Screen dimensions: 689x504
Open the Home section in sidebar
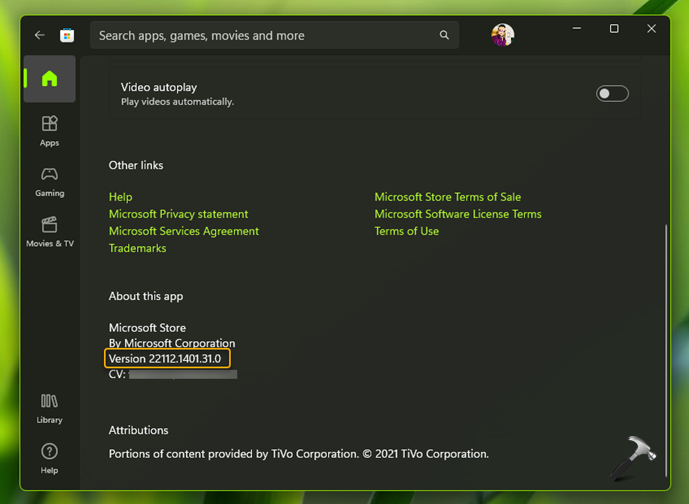pos(50,79)
